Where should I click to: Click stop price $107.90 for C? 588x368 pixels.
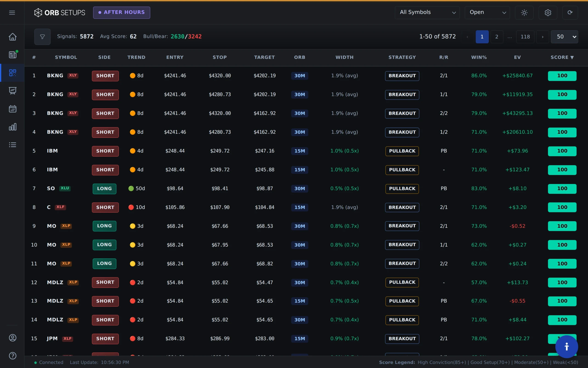[x=220, y=207]
